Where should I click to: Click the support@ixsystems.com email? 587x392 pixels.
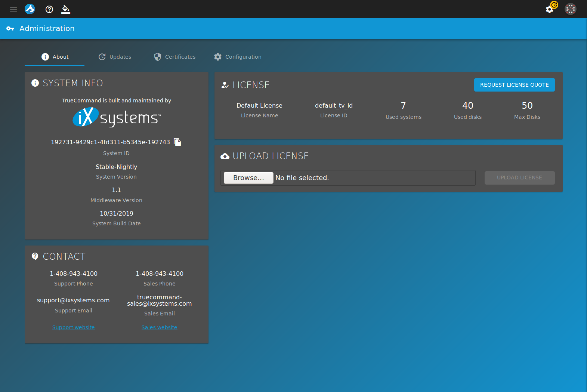pyautogui.click(x=73, y=300)
